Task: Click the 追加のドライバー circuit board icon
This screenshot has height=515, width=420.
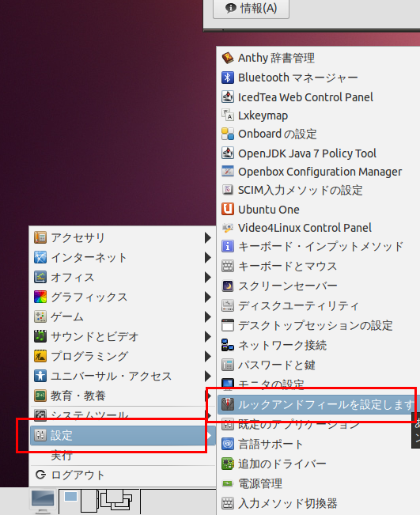Action: tap(228, 464)
